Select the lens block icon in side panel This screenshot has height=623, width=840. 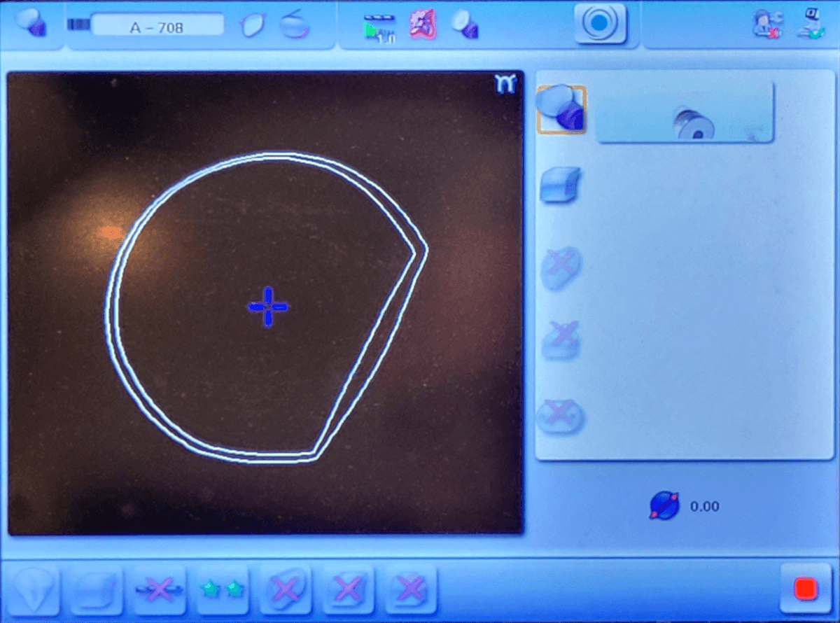point(560,186)
